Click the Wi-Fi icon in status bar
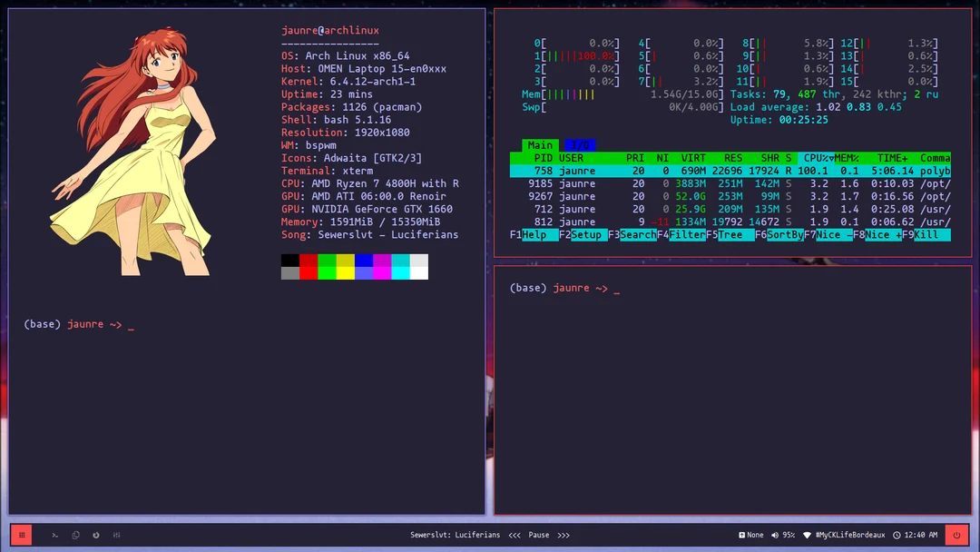This screenshot has height=552, width=980. pos(807,535)
